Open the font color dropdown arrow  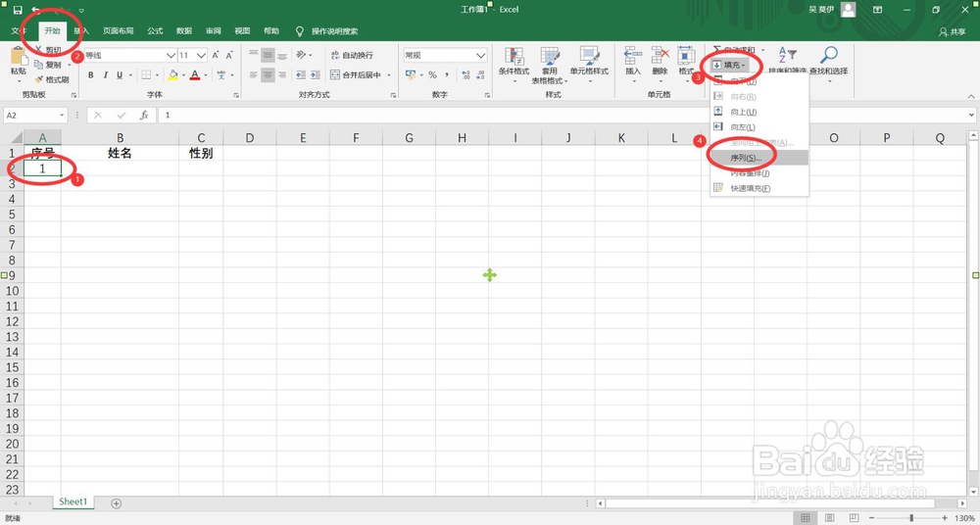(x=206, y=75)
